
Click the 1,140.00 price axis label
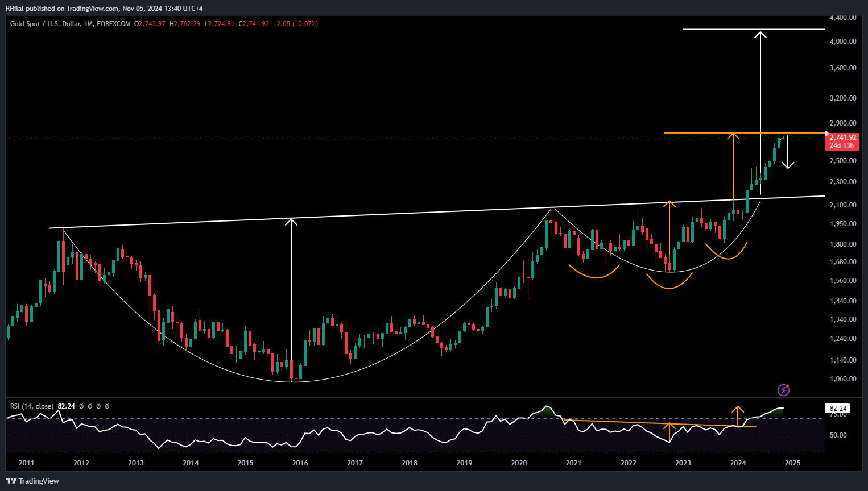(x=843, y=360)
